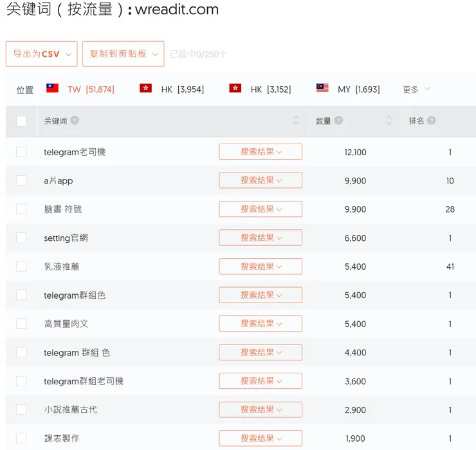
Task: Click the Malaysia flag icon
Action: coord(322,88)
